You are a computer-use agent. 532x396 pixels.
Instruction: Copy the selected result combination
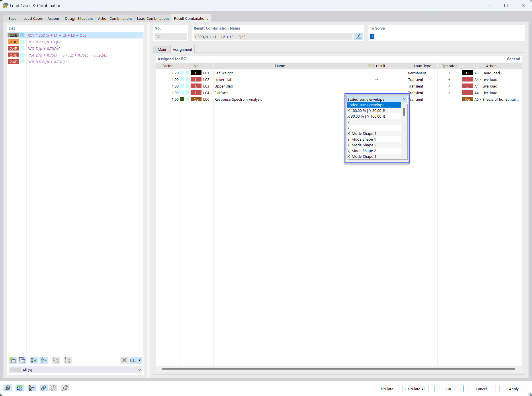coord(22,360)
